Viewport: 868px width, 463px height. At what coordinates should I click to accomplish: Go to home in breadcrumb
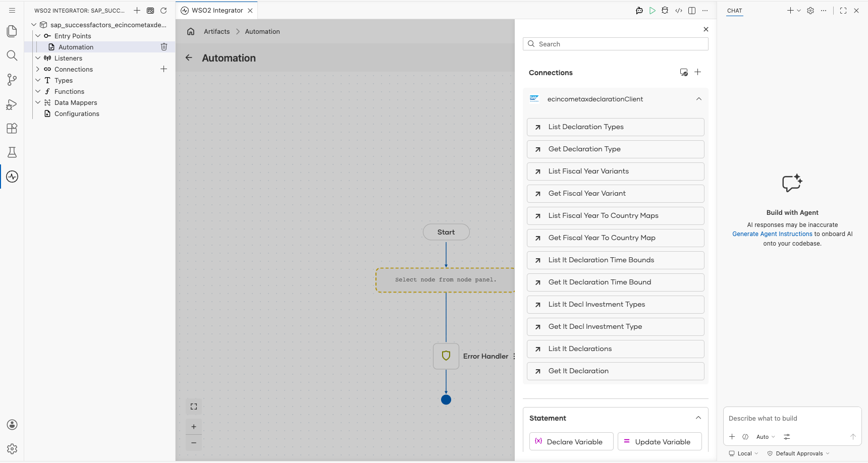[x=191, y=31]
